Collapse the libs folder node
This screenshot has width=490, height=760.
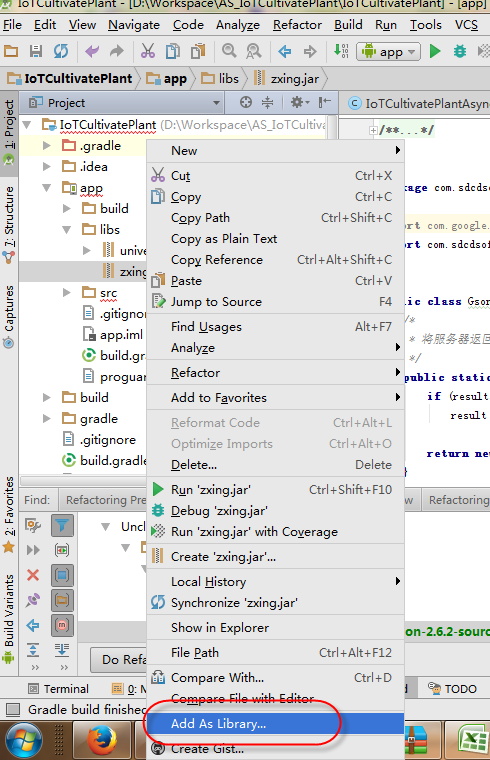coord(67,229)
